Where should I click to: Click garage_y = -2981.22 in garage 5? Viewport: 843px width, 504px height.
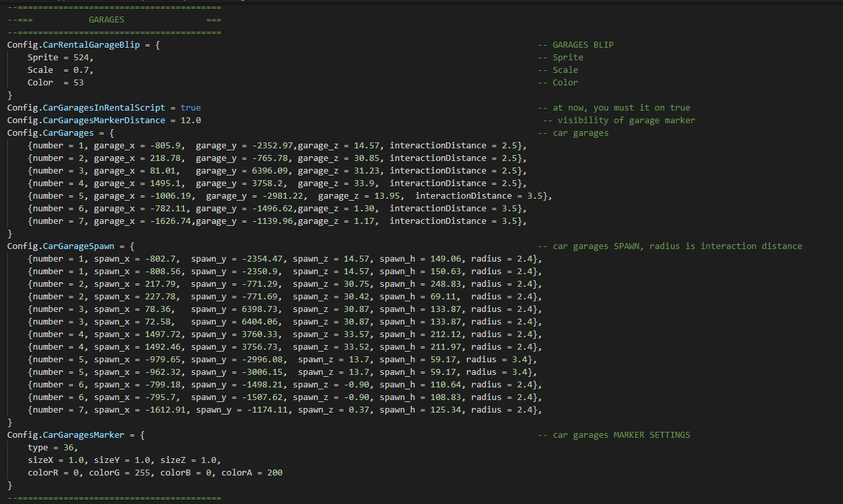point(257,195)
